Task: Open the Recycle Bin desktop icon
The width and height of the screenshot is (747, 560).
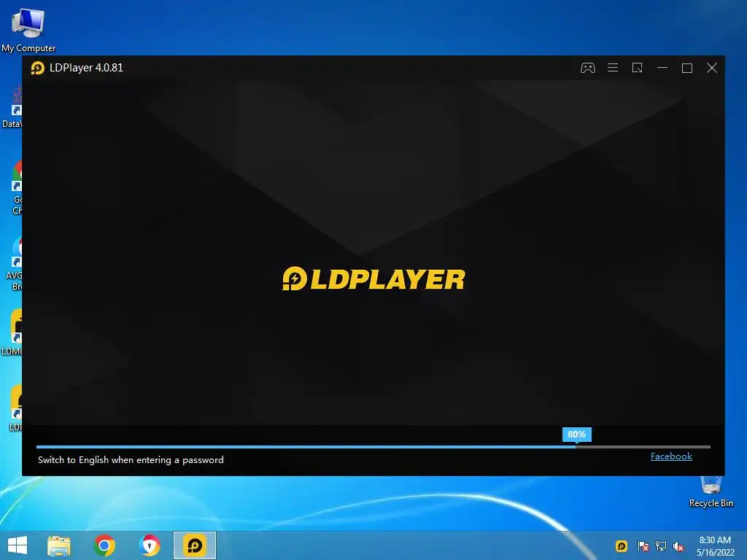Action: click(711, 492)
